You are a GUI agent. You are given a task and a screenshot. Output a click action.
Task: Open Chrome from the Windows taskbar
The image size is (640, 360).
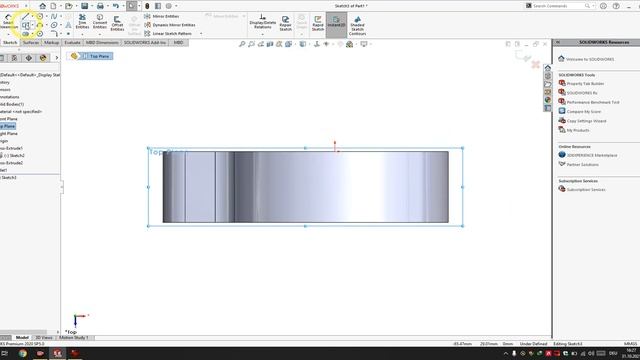pos(22,353)
